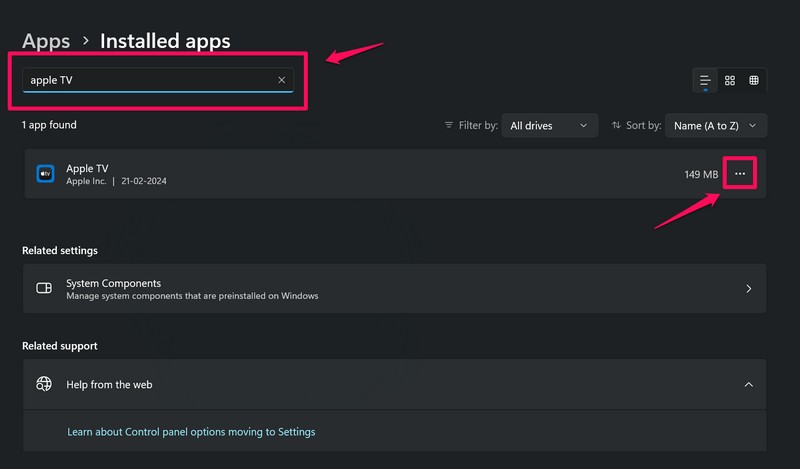Image resolution: width=800 pixels, height=469 pixels.
Task: Clear the apple TV search text
Action: pyautogui.click(x=281, y=80)
